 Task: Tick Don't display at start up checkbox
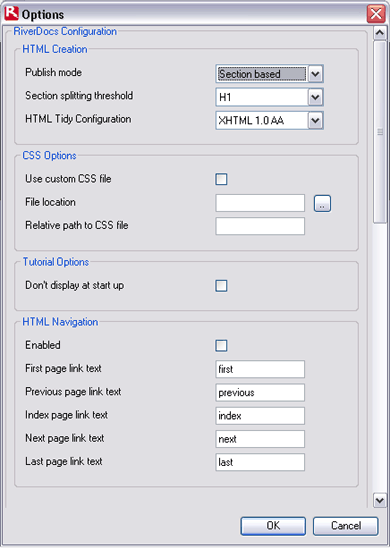tap(221, 286)
